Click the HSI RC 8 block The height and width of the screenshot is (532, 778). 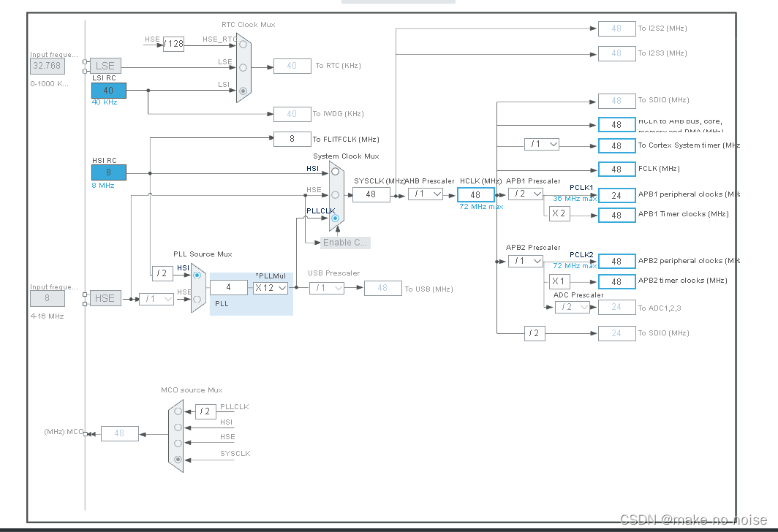(109, 172)
